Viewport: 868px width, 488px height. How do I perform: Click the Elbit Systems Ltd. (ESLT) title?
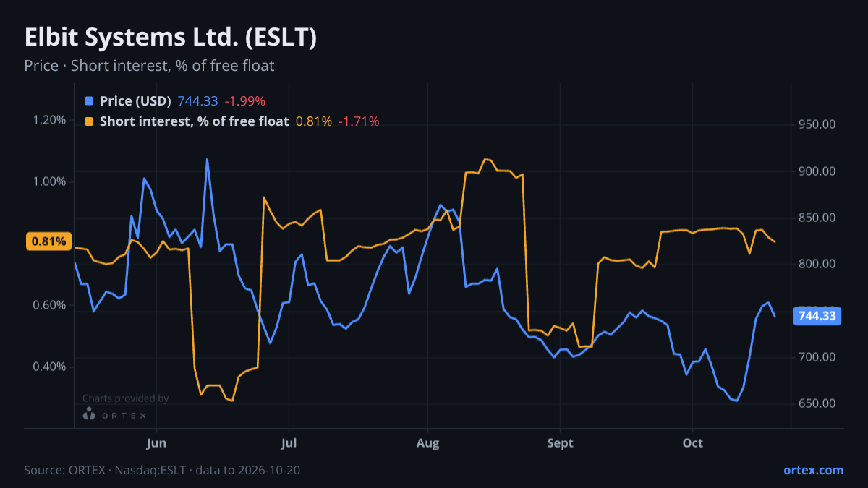(170, 38)
